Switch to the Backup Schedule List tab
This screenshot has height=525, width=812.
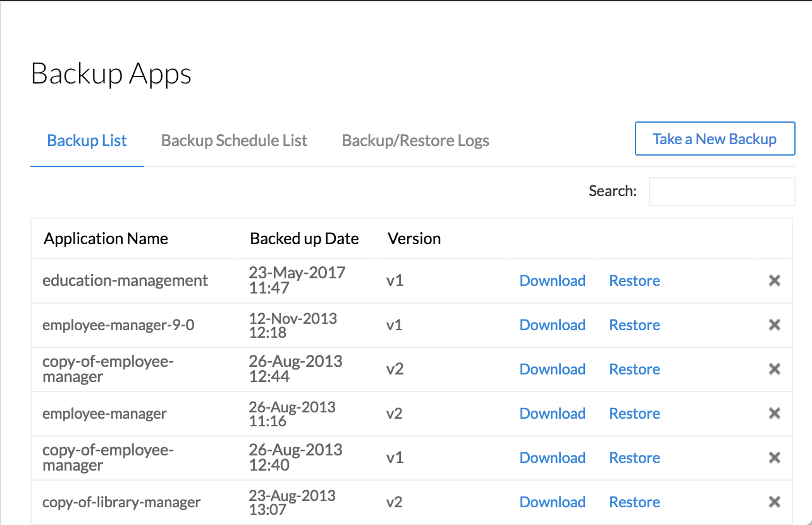click(x=234, y=140)
